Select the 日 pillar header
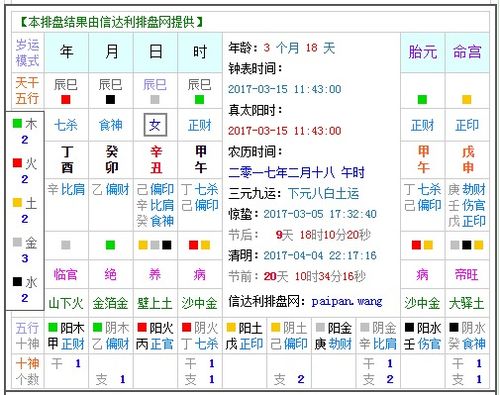 pos(155,52)
